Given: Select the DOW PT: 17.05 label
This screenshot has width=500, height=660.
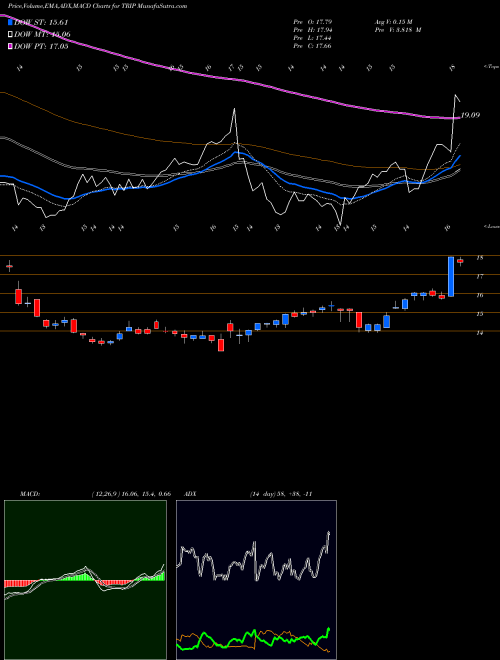Looking at the screenshot, I should pos(41,46).
